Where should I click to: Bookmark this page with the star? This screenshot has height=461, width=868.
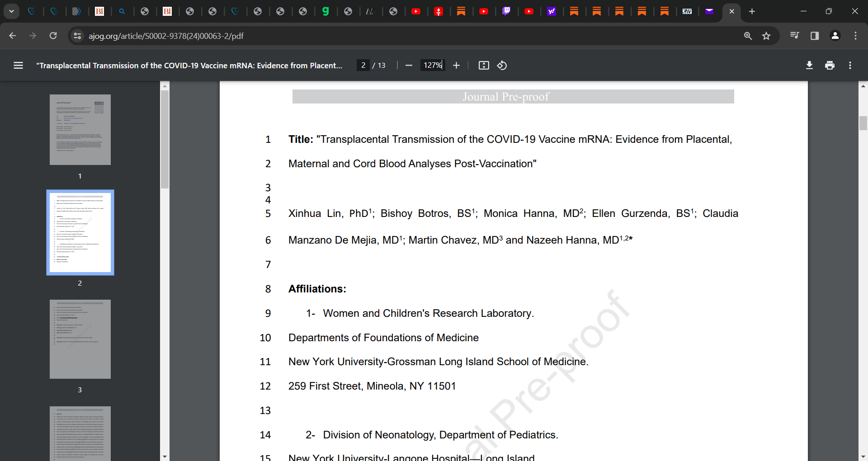(x=766, y=36)
